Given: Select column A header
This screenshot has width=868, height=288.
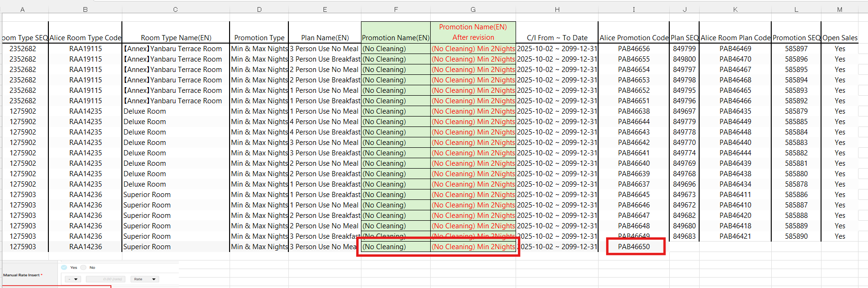Looking at the screenshot, I should [x=22, y=9].
